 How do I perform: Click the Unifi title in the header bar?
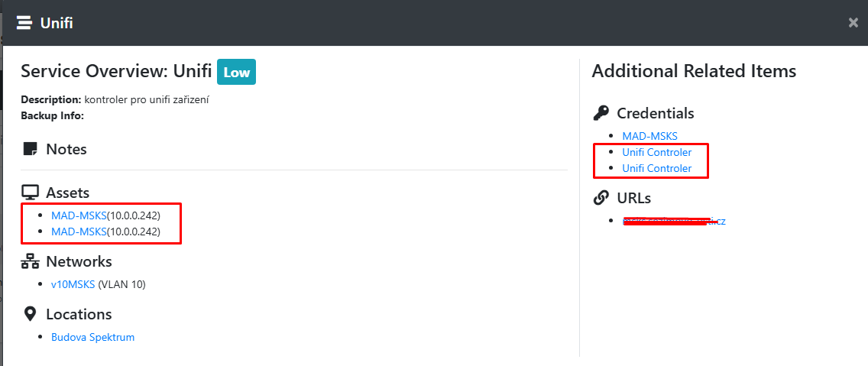point(57,23)
